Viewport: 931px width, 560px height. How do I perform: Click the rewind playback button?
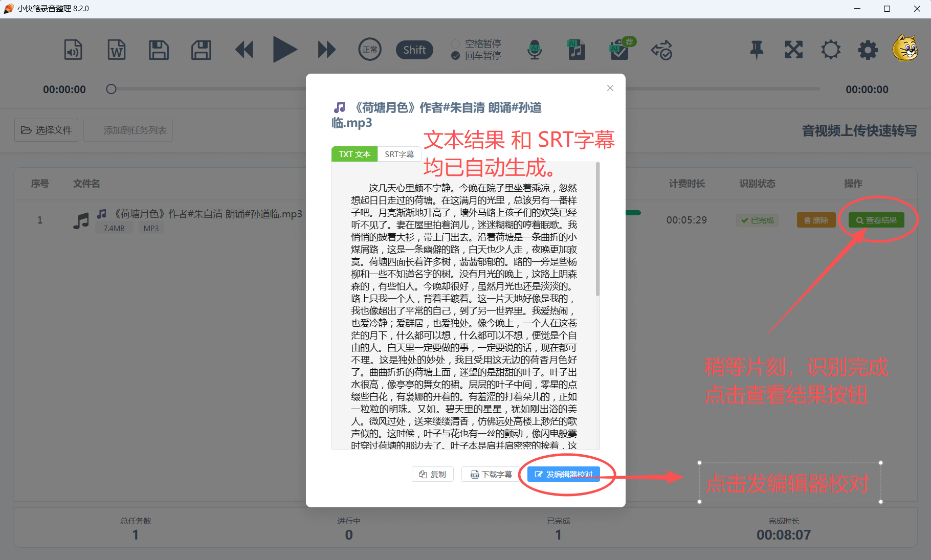[x=244, y=50]
